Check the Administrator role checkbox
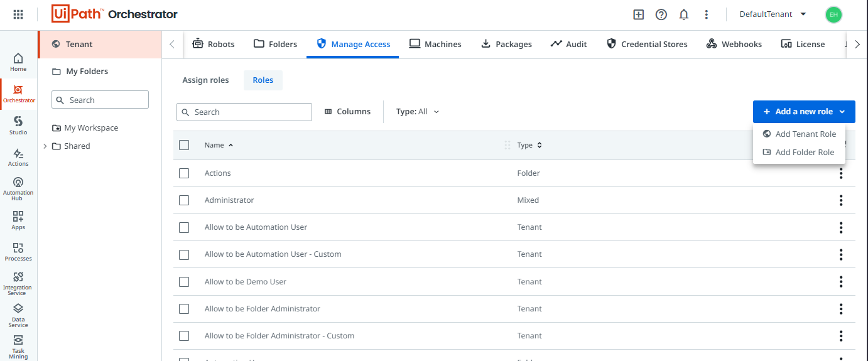This screenshot has width=868, height=361. (184, 200)
